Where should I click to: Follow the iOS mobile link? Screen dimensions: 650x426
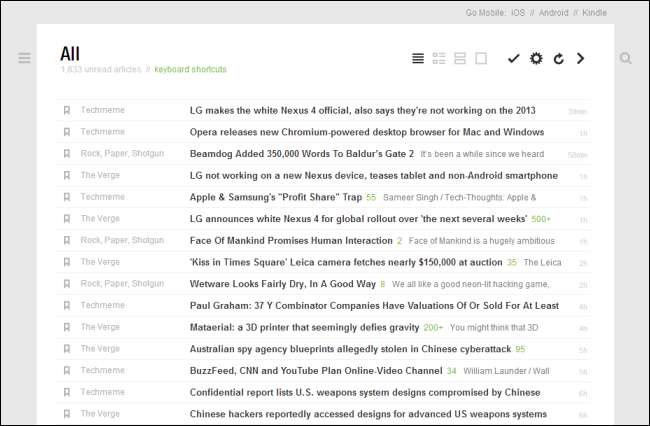pos(518,13)
